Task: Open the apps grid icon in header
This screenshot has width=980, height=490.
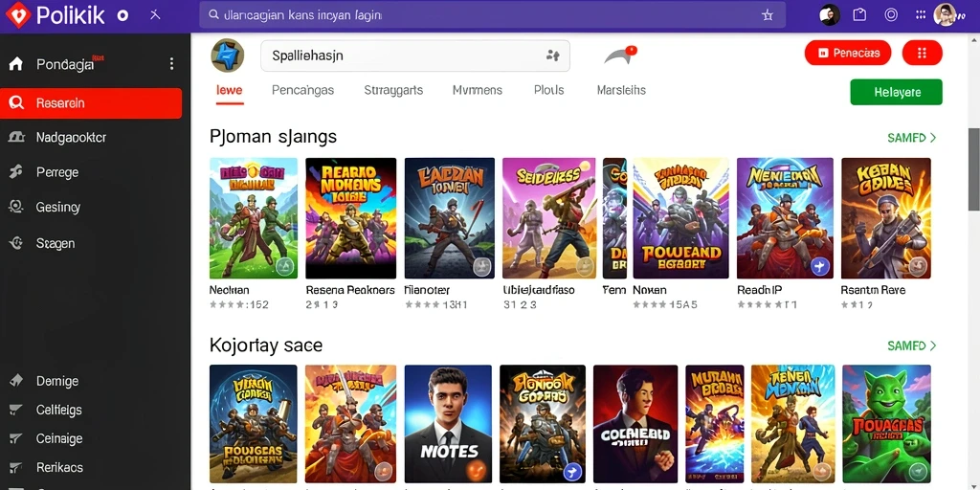Action: coord(920,15)
